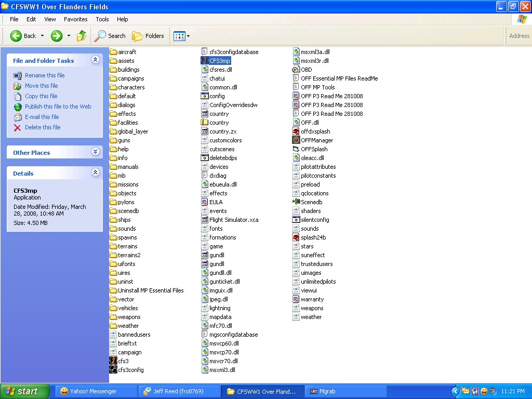The height and width of the screenshot is (399, 532).
Task: Open the Edit menu
Action: 31,19
